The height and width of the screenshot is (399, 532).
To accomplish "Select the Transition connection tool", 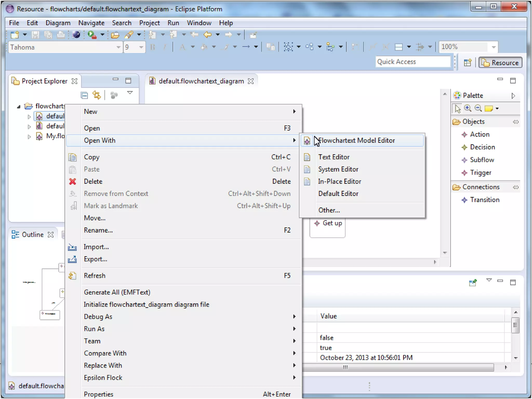I will 484,200.
